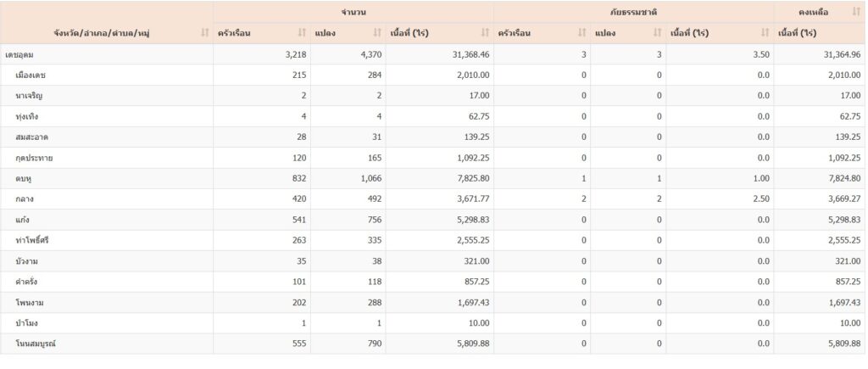Open the เมืองเดช subdistrict row
The height and width of the screenshot is (369, 868).
(x=31, y=75)
